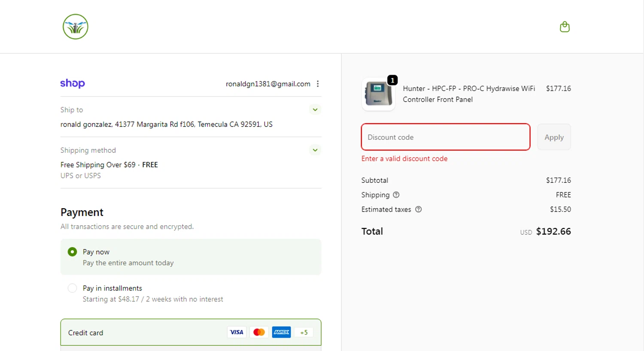Select the Pay now radio option

(x=72, y=251)
